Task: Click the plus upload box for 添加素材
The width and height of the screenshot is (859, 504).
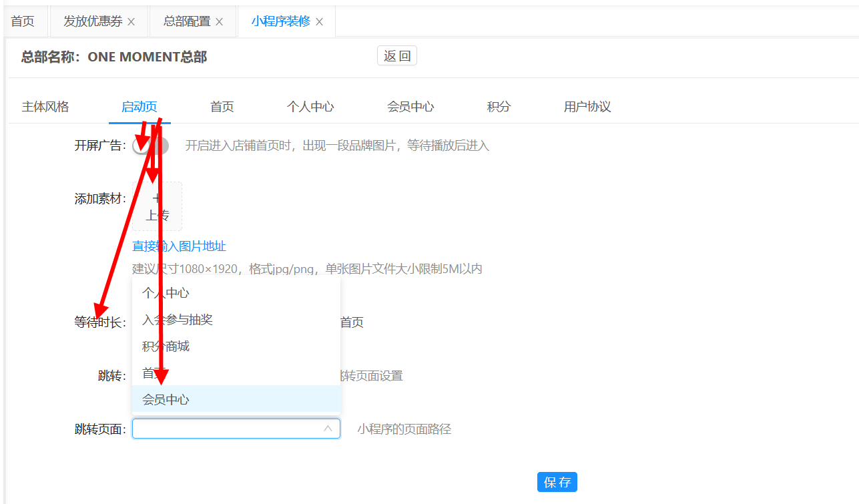Action: point(157,206)
